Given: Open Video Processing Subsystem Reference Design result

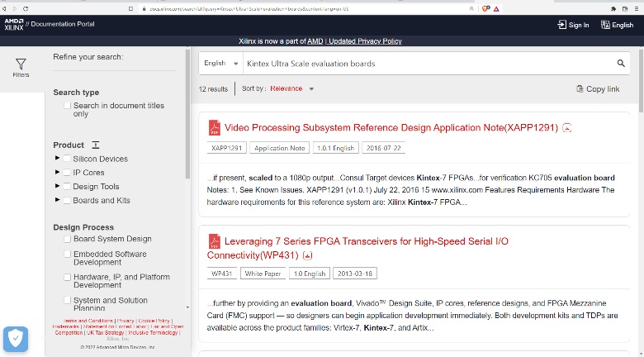Looking at the screenshot, I should tap(391, 128).
